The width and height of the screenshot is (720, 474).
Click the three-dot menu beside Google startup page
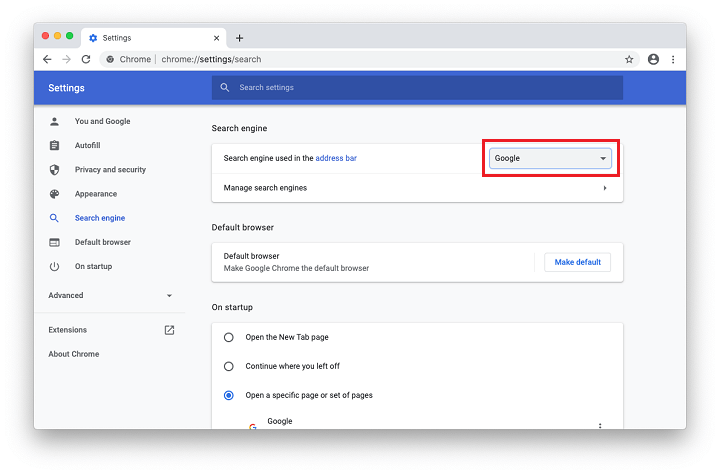[600, 425]
